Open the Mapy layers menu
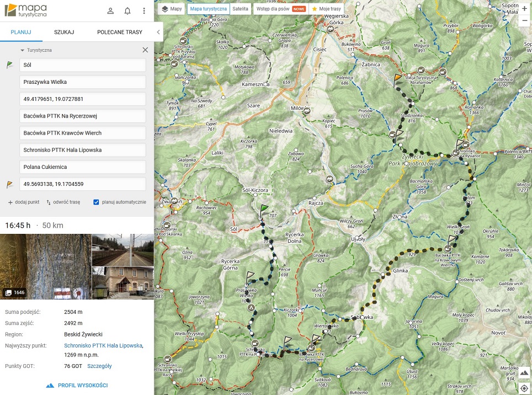 172,9
